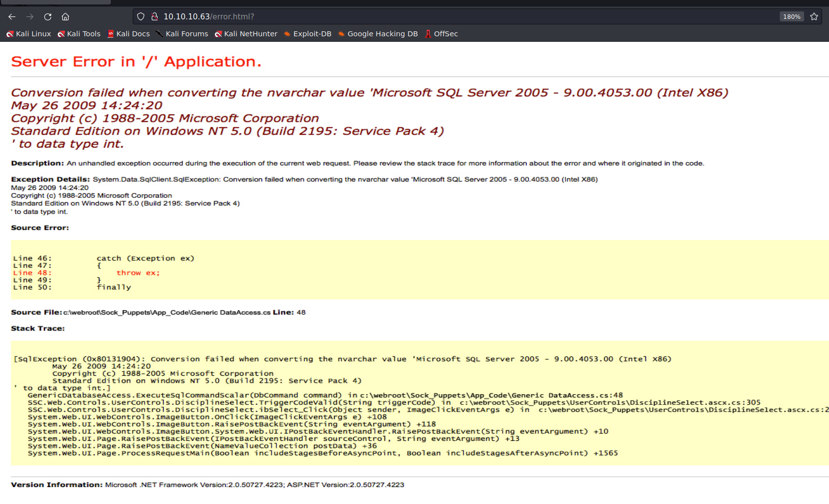Click the '[SqlException (0x80131904)' trace line
The width and height of the screenshot is (829, 504).
click(x=343, y=359)
